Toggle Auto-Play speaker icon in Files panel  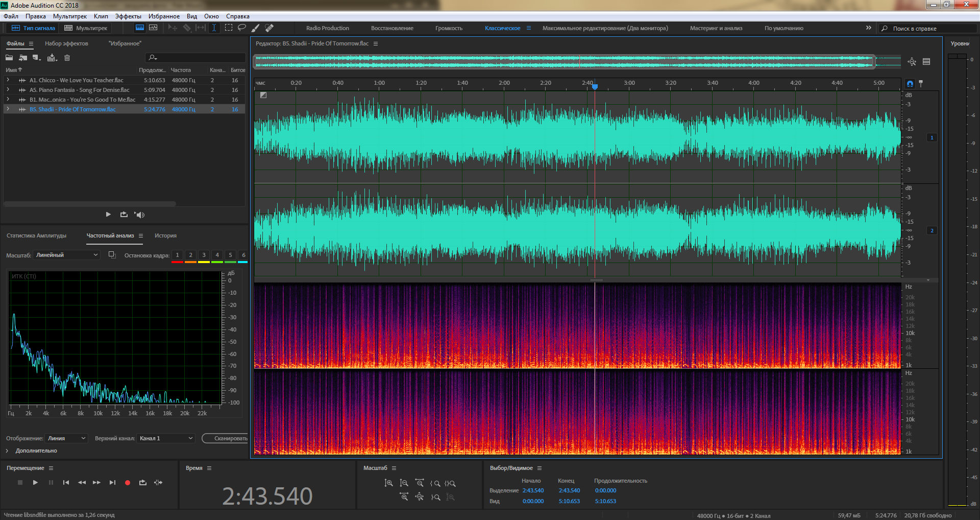click(x=139, y=215)
